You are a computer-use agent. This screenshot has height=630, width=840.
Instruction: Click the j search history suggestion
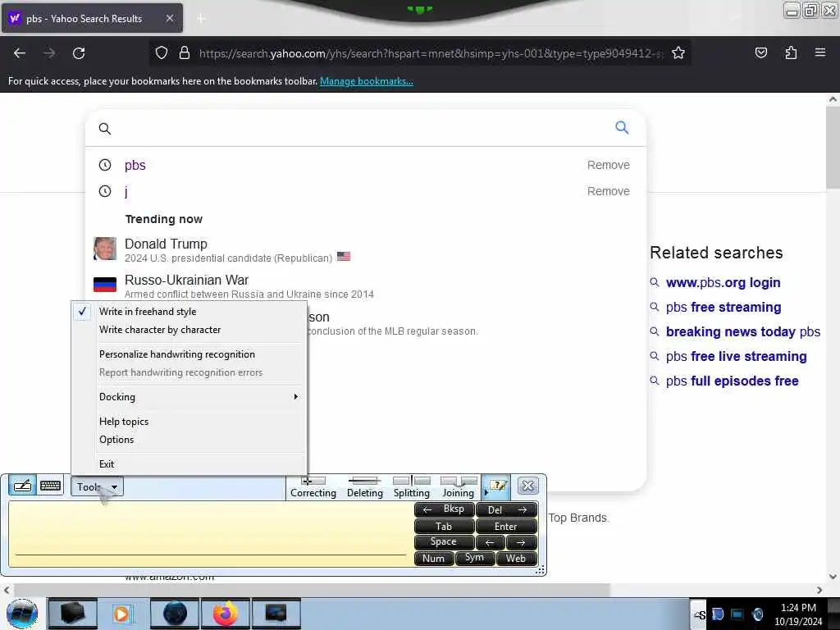point(126,191)
